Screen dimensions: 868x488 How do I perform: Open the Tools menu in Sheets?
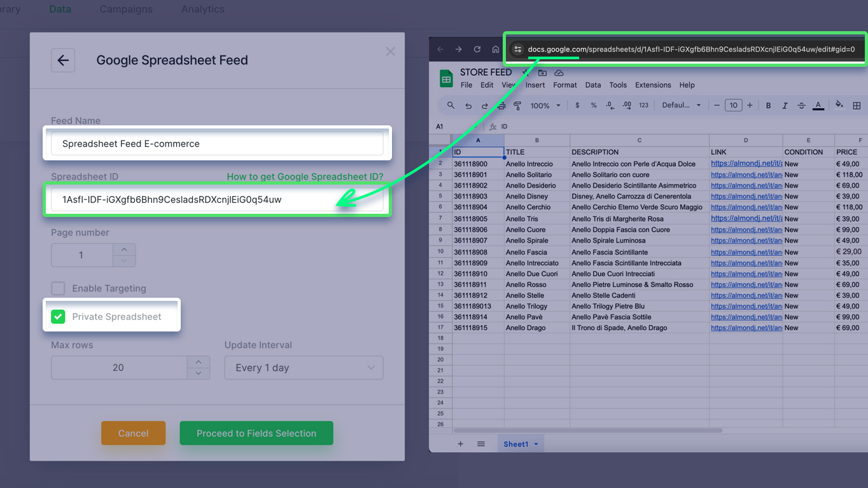618,85
